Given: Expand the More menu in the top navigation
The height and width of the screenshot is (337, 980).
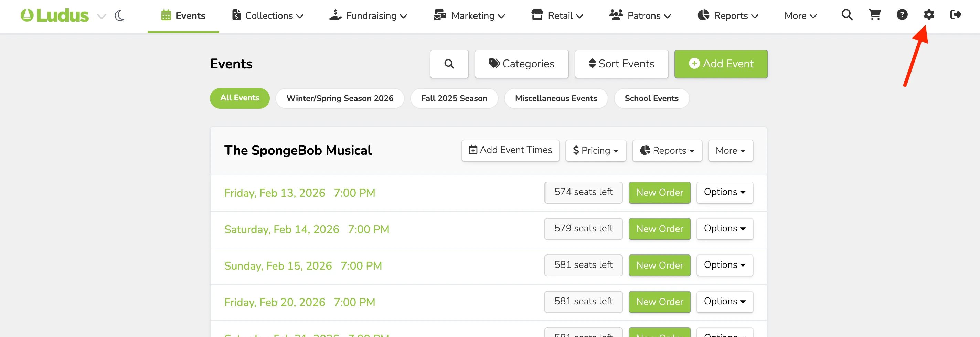Looking at the screenshot, I should [800, 15].
